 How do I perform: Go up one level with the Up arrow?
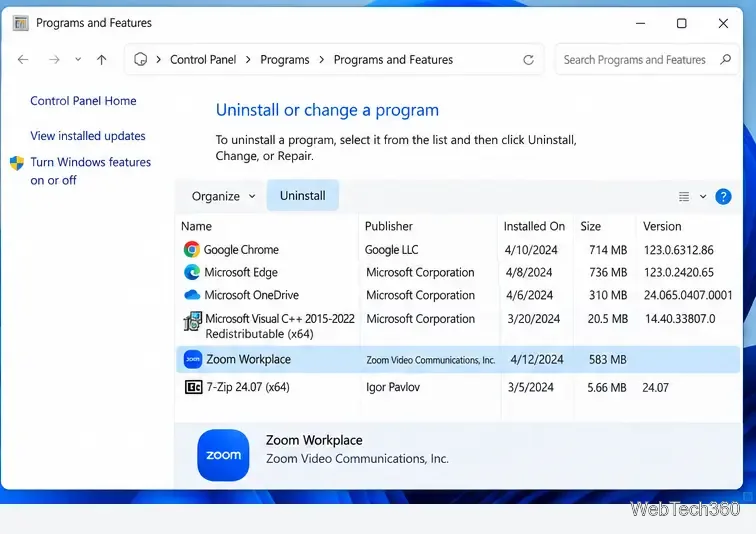[101, 60]
